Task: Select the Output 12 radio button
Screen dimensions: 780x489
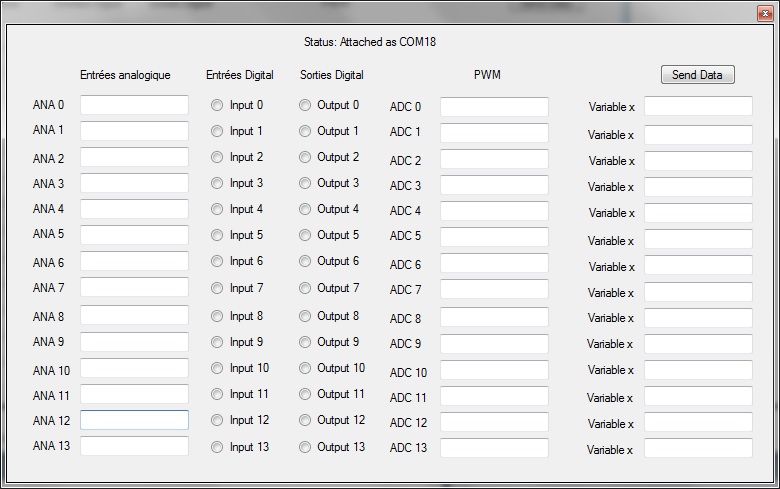Action: point(305,421)
